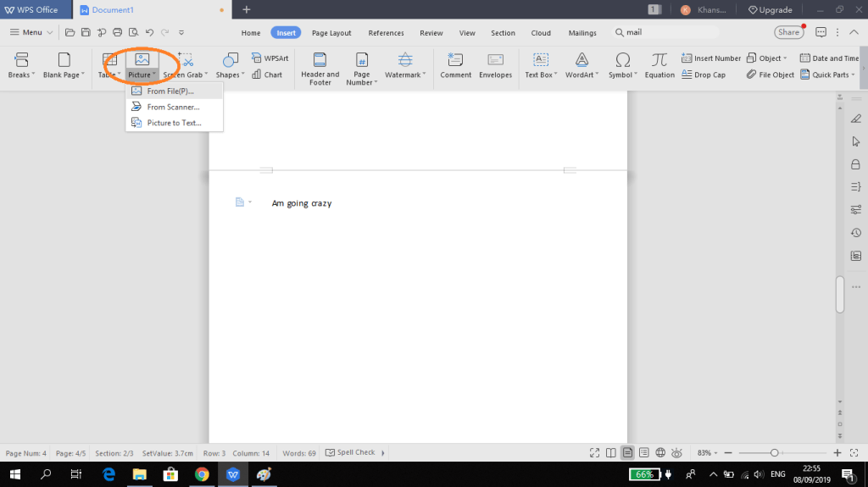The image size is (868, 487).
Task: Expand the Shapes dropdown
Action: (230, 75)
